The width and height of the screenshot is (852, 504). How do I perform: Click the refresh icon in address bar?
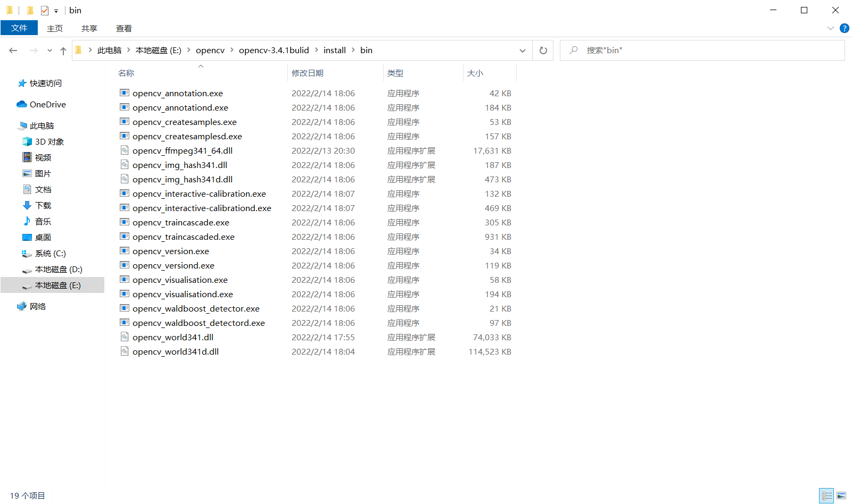543,50
